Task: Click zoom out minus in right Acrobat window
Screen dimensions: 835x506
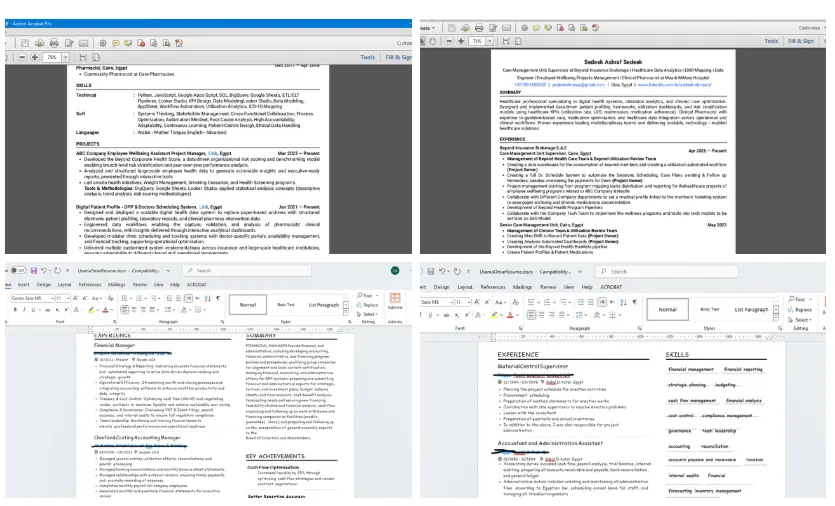Action: pos(449,41)
